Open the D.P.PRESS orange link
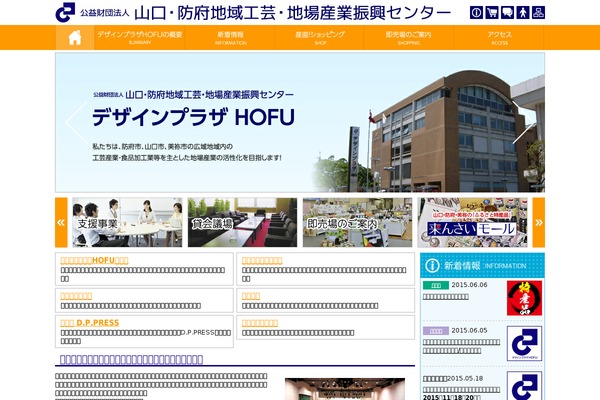Viewport: 600px width, 400px height. tap(90, 323)
